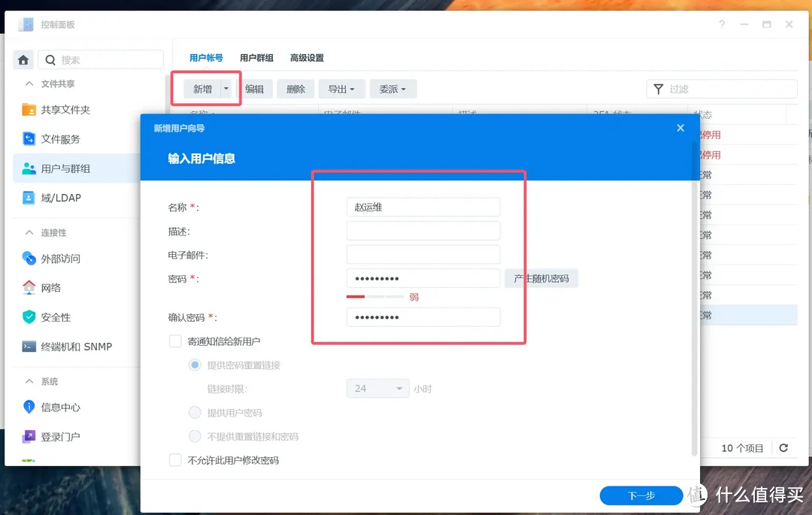This screenshot has width=812, height=515.
Task: Enable 寄通知信给新用户 checkbox
Action: [175, 341]
